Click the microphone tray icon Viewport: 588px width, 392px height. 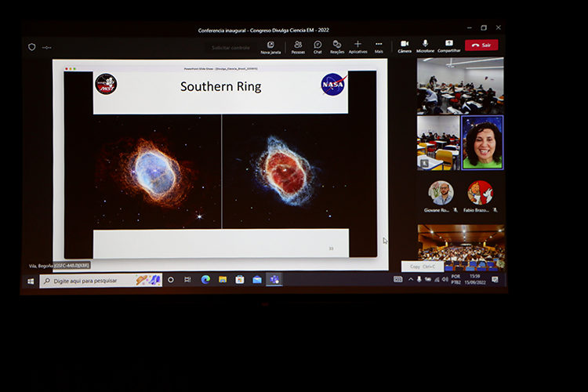coord(419,279)
